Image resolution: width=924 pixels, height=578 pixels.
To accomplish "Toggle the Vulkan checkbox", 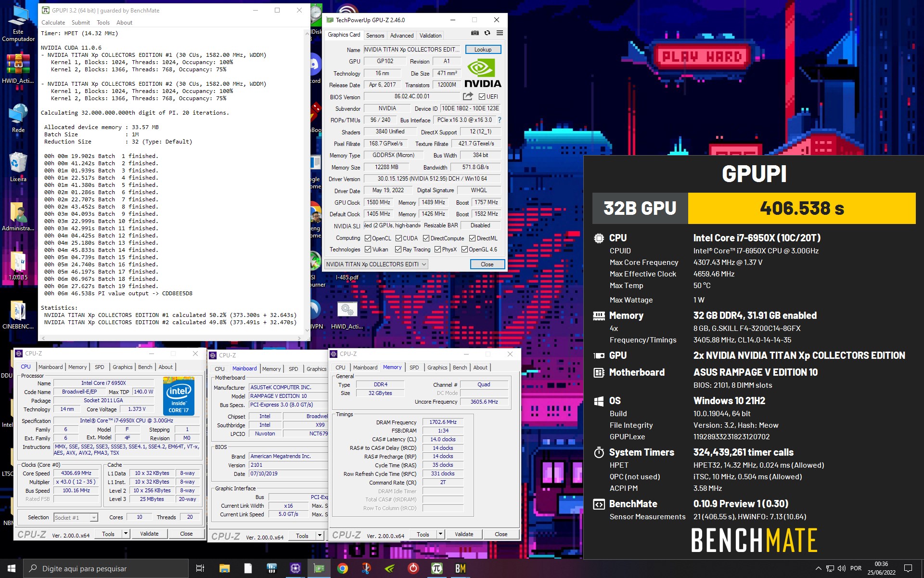I will [368, 250].
